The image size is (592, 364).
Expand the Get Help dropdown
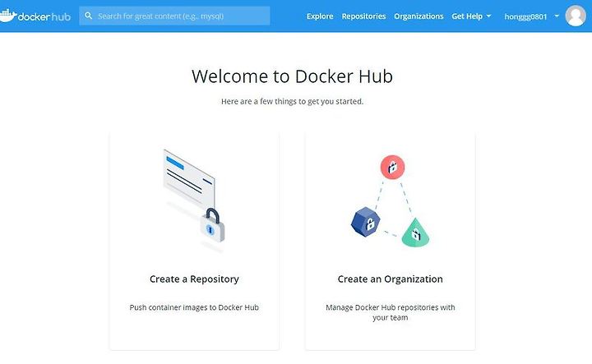(x=471, y=16)
